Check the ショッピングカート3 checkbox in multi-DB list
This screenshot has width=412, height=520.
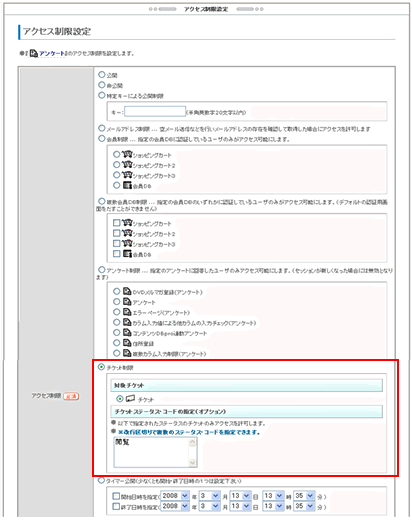point(116,243)
